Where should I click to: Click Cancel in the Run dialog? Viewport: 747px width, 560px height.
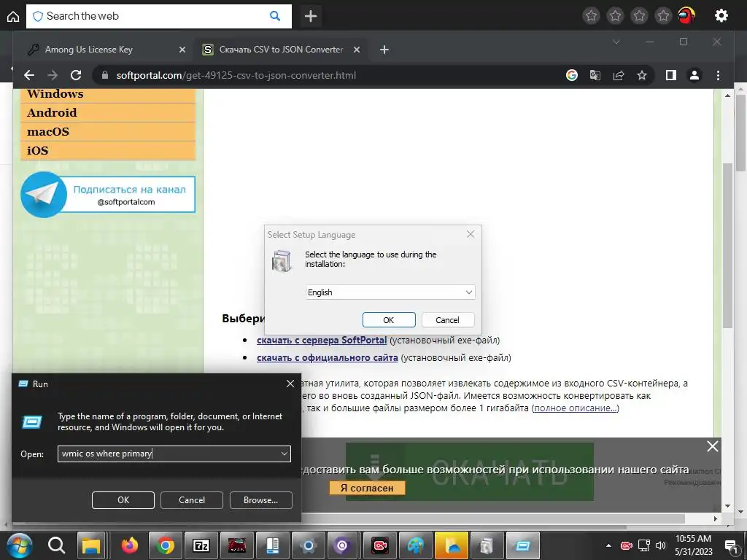pos(192,500)
